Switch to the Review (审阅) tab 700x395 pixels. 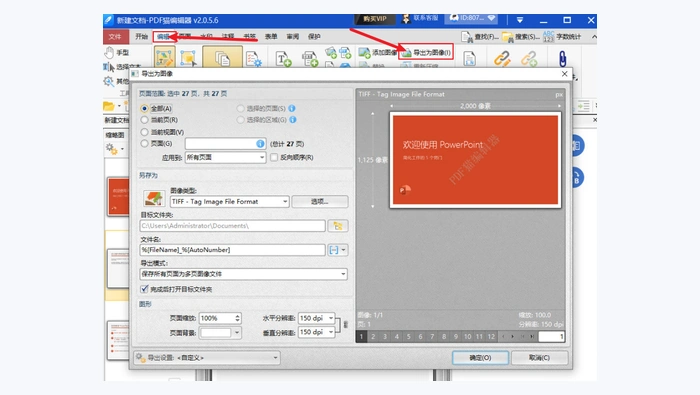tap(293, 37)
